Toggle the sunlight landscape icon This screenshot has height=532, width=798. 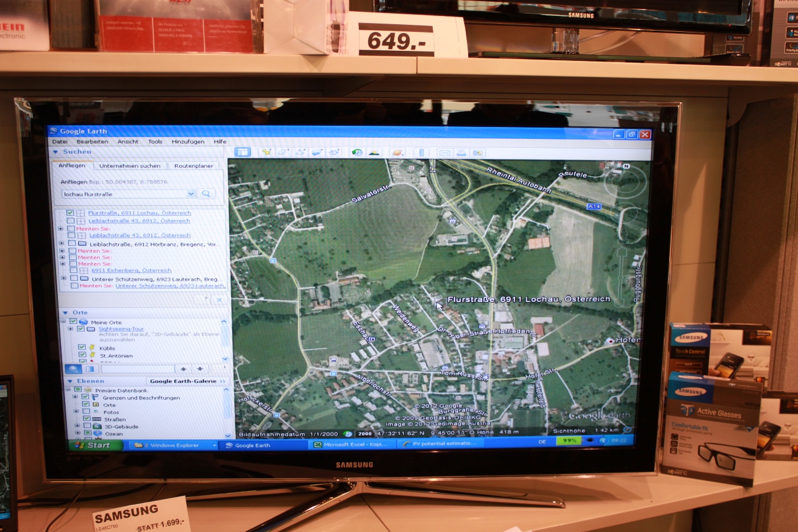point(374,153)
